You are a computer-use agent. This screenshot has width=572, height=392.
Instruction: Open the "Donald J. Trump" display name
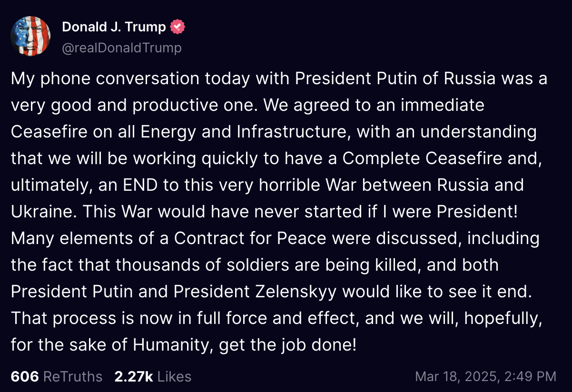pyautogui.click(x=114, y=27)
